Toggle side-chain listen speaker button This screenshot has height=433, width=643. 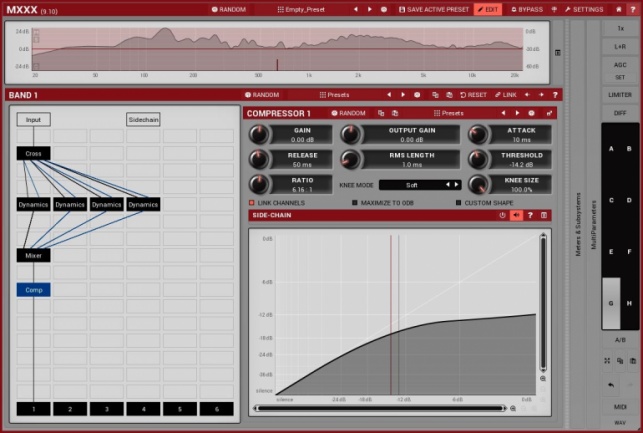point(516,215)
